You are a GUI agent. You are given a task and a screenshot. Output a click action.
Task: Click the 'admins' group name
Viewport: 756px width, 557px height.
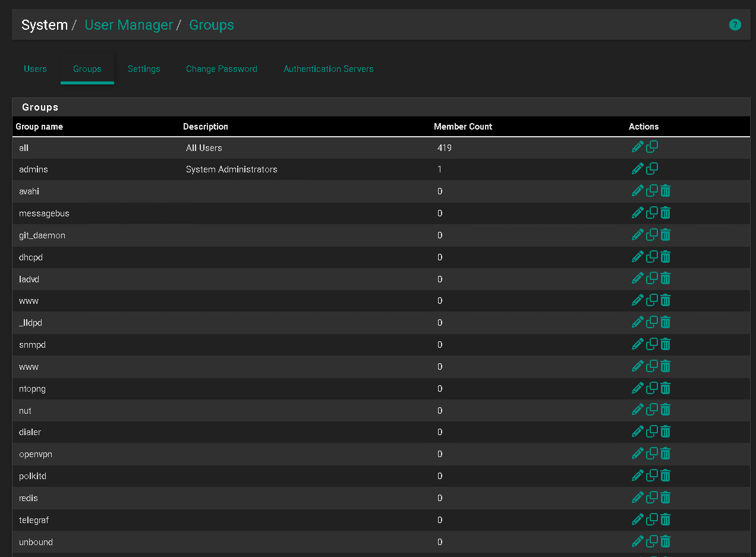(33, 169)
